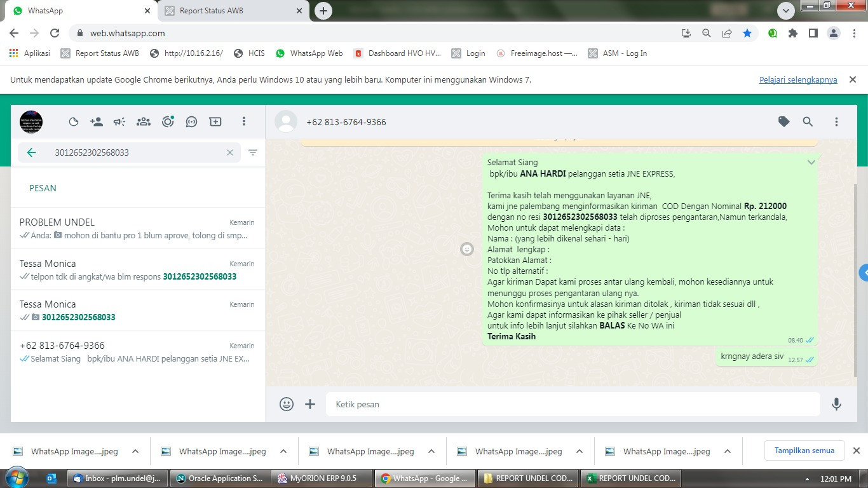Click the Pelajari selengkapnya link
This screenshot has height=488, width=868.
(x=798, y=80)
